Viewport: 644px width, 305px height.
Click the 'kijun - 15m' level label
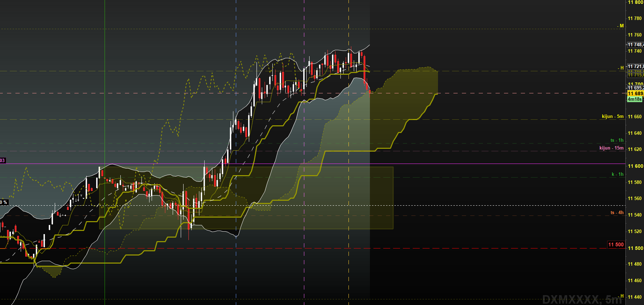611,148
